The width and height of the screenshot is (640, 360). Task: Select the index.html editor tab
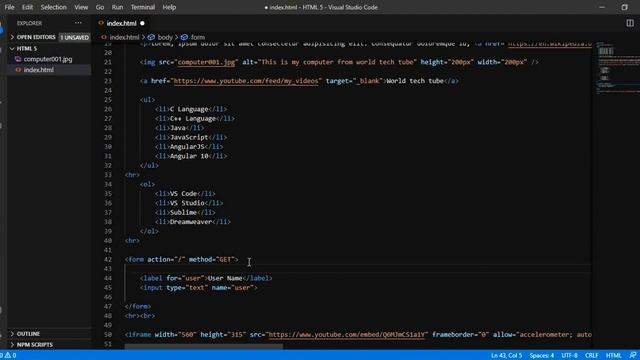click(121, 23)
